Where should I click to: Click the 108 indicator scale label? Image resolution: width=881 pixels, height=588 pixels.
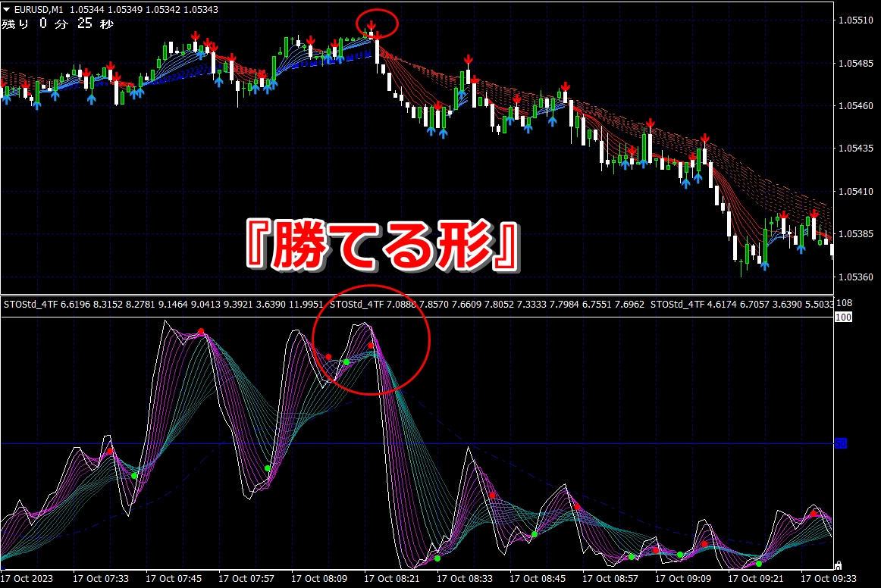[844, 303]
